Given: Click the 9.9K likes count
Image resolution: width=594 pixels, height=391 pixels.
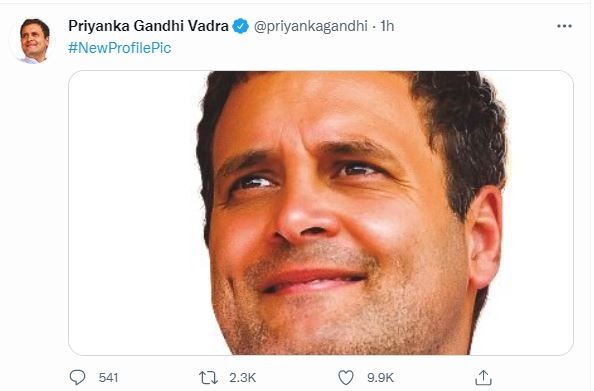Looking at the screenshot, I should 380,378.
